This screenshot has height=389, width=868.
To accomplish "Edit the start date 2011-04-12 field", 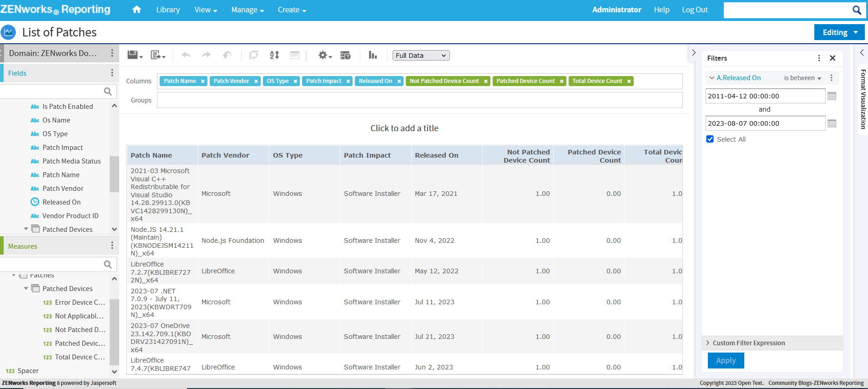I will click(765, 96).
